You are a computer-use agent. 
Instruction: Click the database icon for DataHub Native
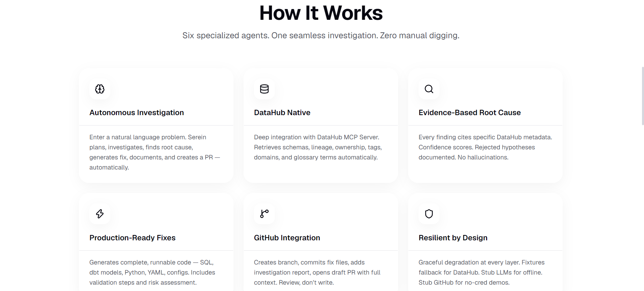coord(264,89)
